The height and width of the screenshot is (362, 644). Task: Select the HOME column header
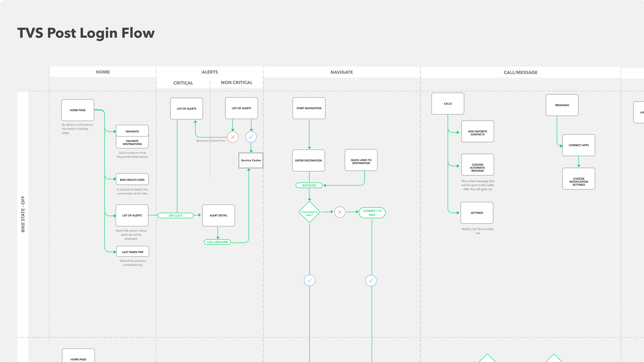(x=103, y=72)
